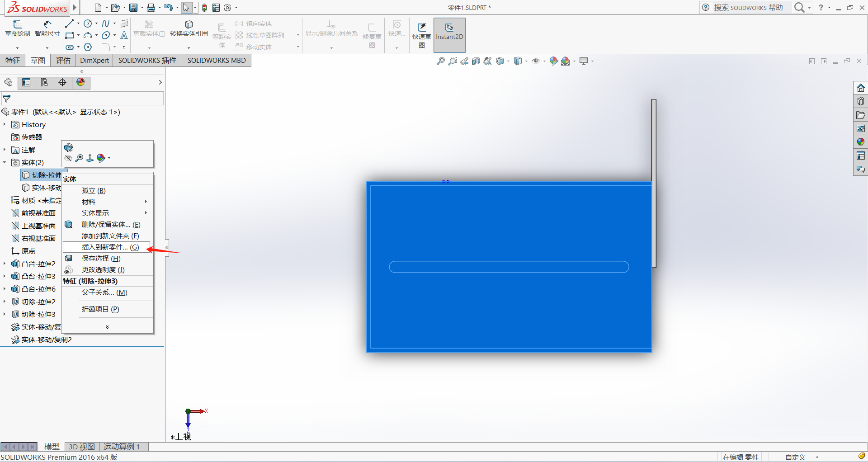Select the Polygon sketch tool
This screenshot has height=462, width=868.
pos(88,47)
